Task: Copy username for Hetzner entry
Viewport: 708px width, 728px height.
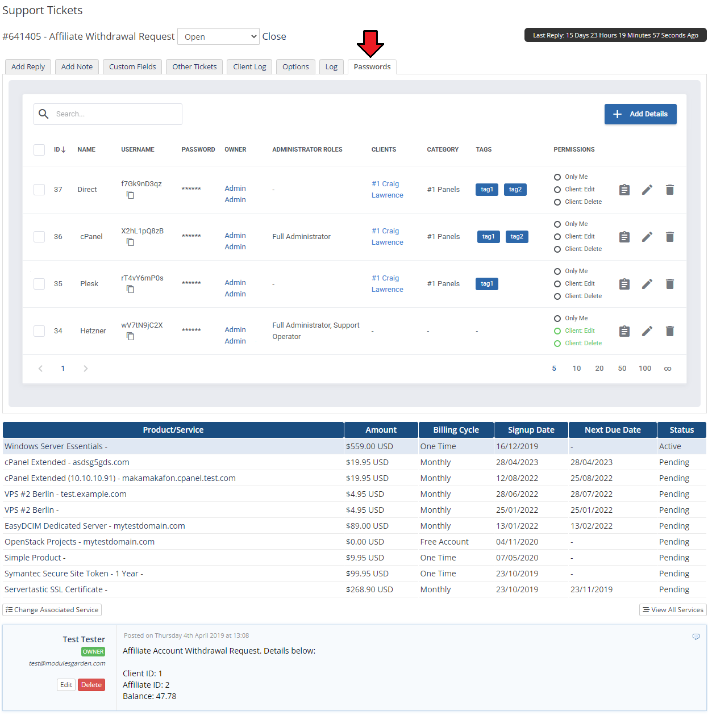Action: pyautogui.click(x=130, y=336)
